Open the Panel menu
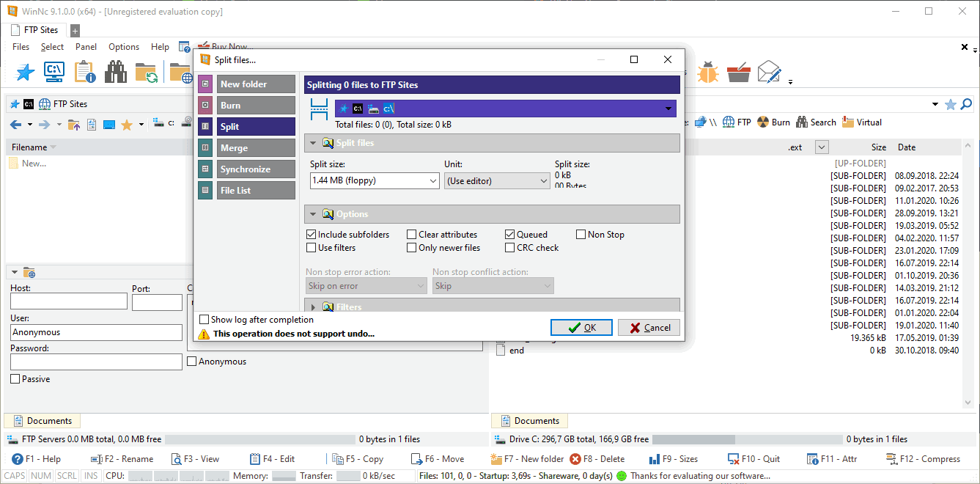The height and width of the screenshot is (484, 980). (86, 47)
